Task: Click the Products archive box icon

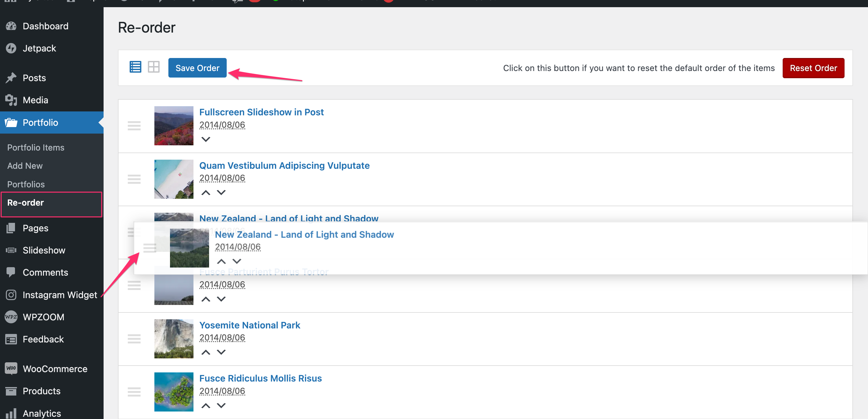Action: pyautogui.click(x=11, y=391)
